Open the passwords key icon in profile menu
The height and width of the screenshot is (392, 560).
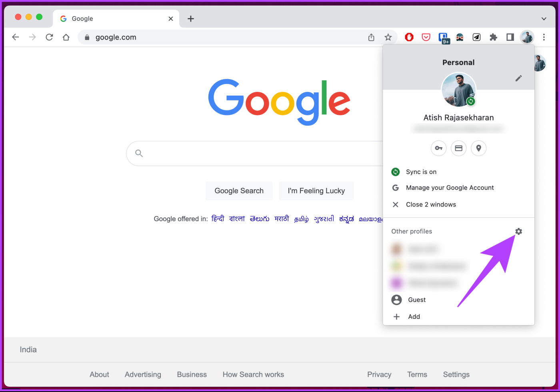(438, 148)
